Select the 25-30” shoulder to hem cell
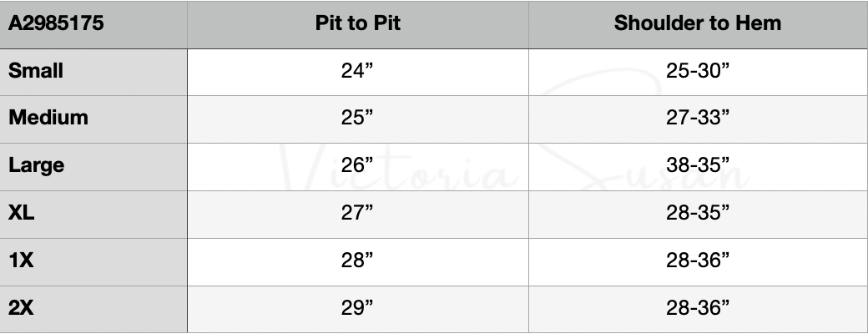The width and height of the screenshot is (868, 334). coord(698,71)
